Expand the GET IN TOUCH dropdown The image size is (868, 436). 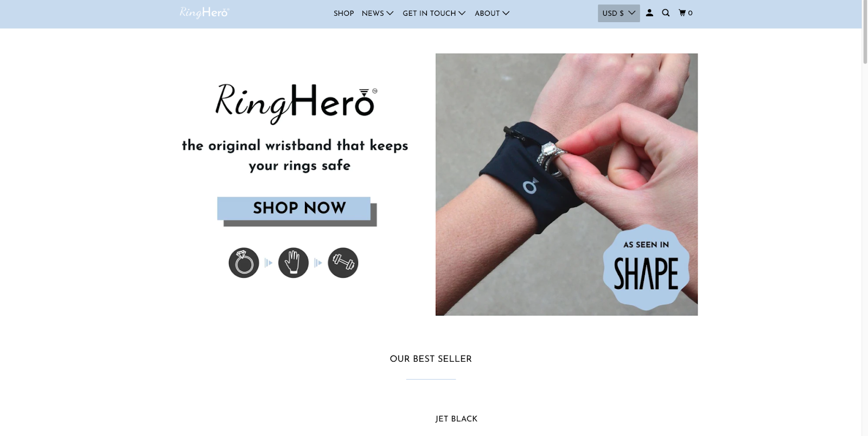[434, 13]
